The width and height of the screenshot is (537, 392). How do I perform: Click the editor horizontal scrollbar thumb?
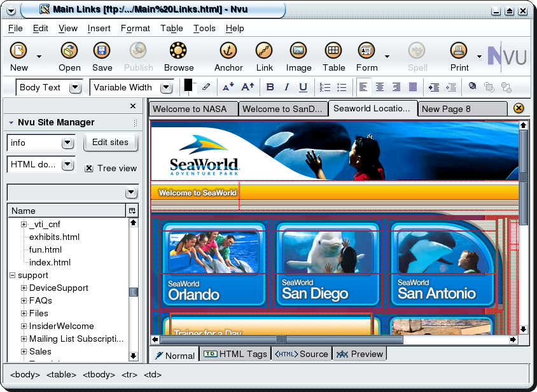pyautogui.click(x=281, y=340)
